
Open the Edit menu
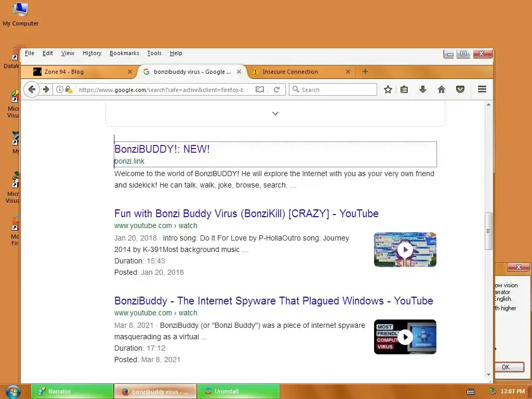click(x=47, y=54)
